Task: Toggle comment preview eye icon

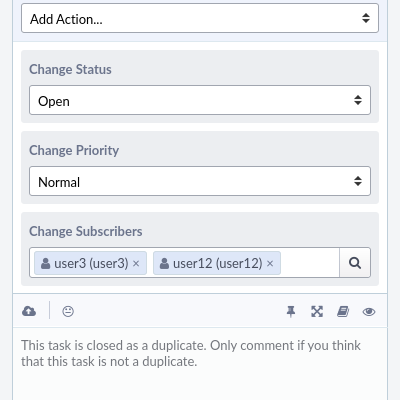Action: coord(369,312)
